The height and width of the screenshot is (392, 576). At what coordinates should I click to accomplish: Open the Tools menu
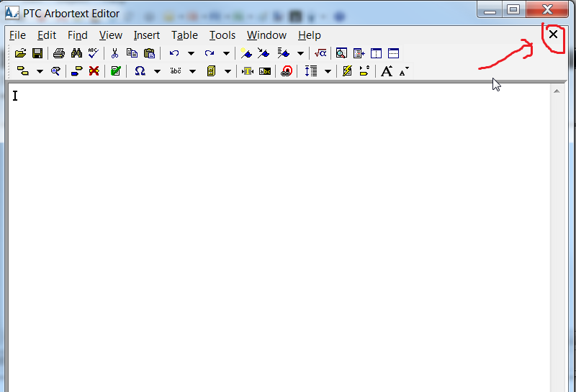pos(222,35)
